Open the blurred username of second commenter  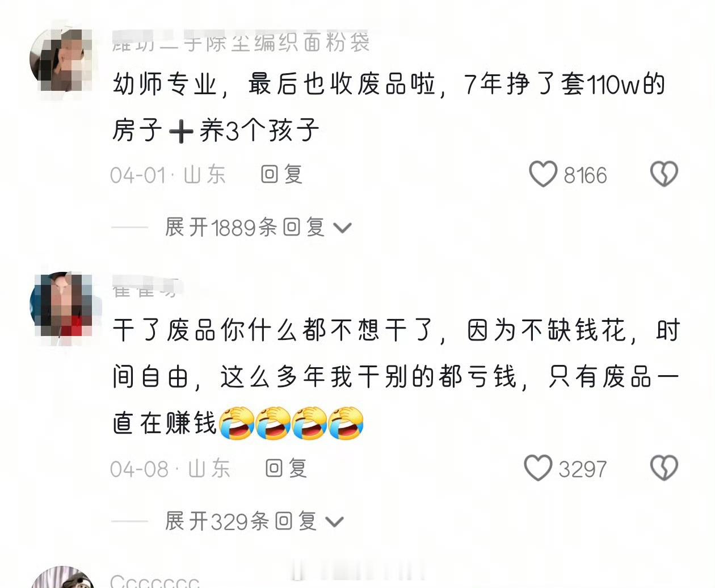coord(145,288)
